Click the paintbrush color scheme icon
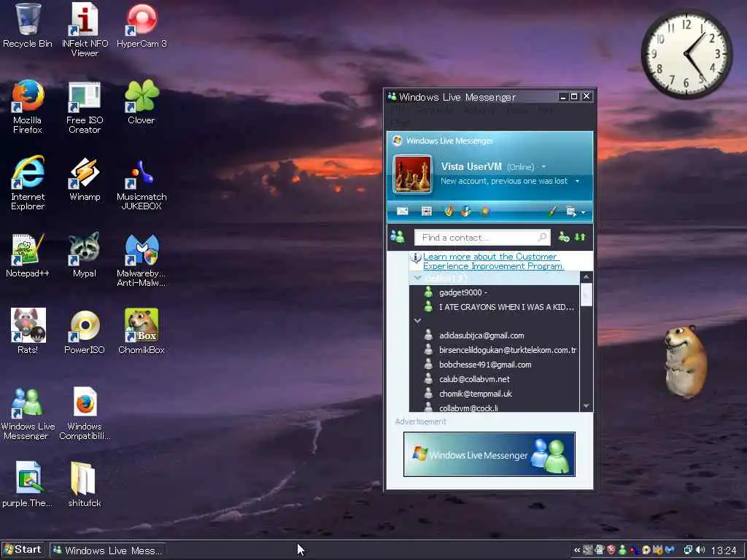Screen dimensions: 747x560 552,211
